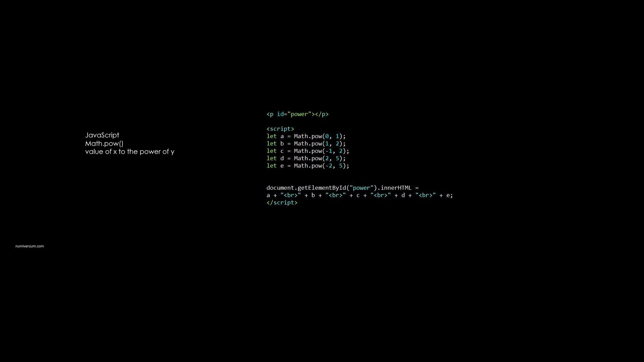Image resolution: width=644 pixels, height=362 pixels.
Task: Click the opening <script> tag
Action: coord(280,129)
